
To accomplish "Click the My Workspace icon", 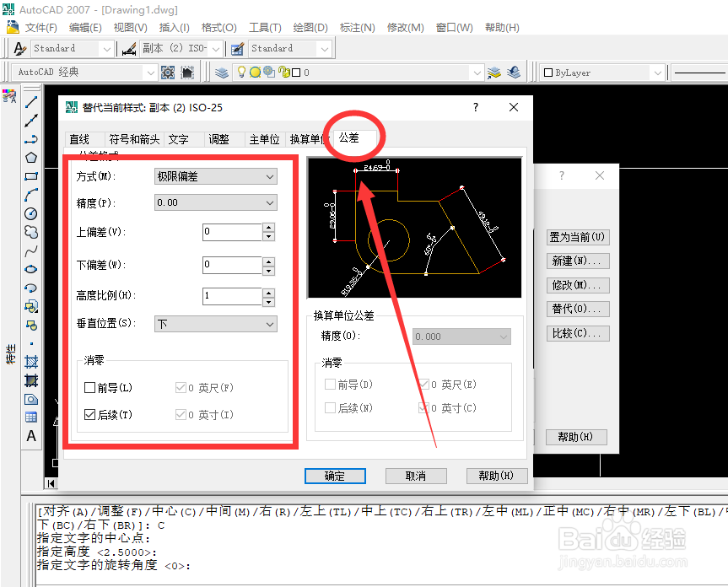I will pos(186,73).
